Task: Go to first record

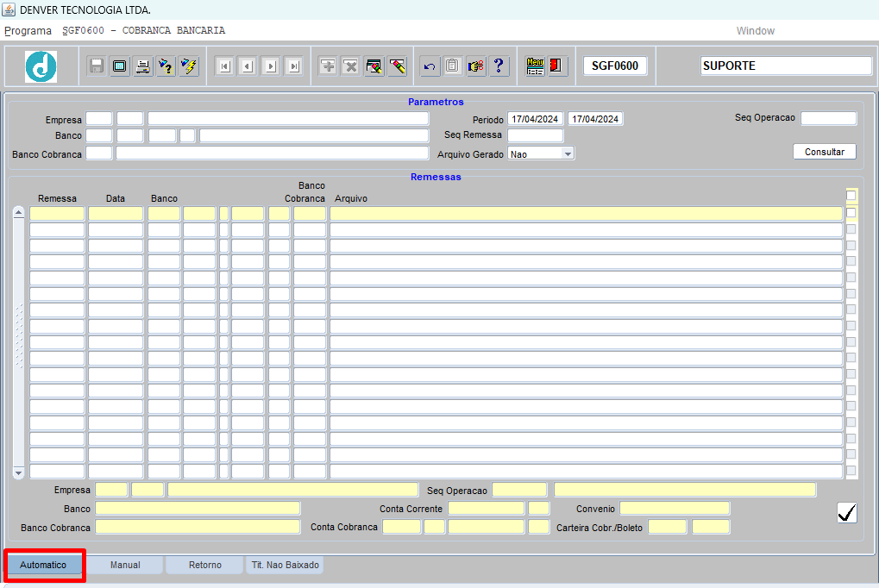Action: pyautogui.click(x=224, y=66)
